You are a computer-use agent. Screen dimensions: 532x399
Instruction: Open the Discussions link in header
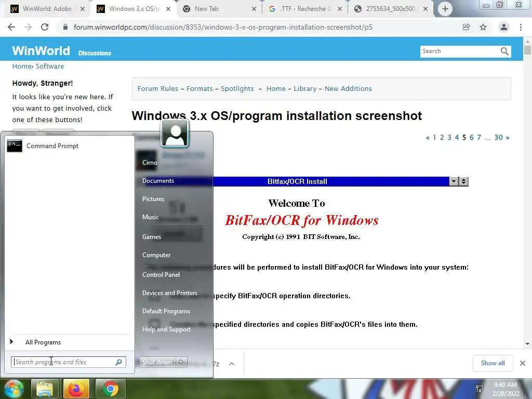pyautogui.click(x=95, y=53)
